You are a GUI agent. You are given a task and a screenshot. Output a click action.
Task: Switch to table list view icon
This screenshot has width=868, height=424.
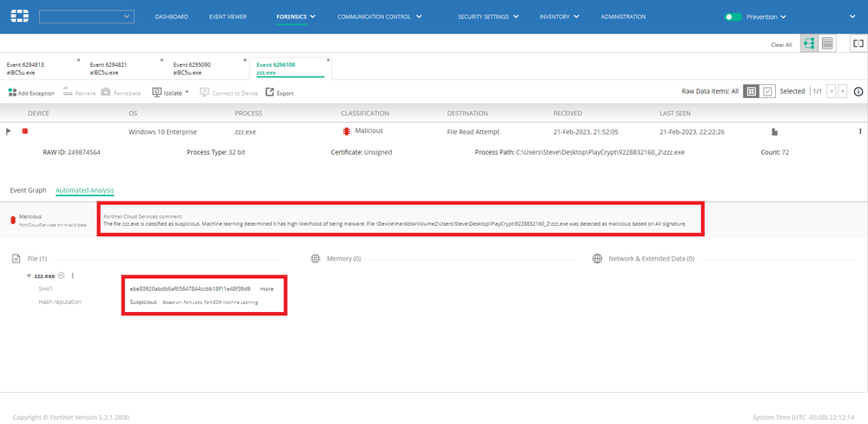pos(827,43)
